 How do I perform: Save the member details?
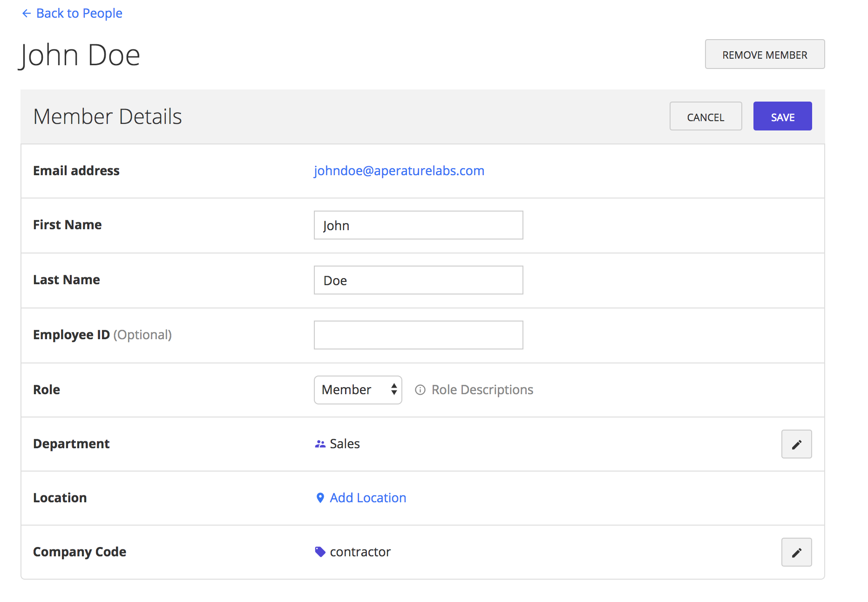point(782,116)
